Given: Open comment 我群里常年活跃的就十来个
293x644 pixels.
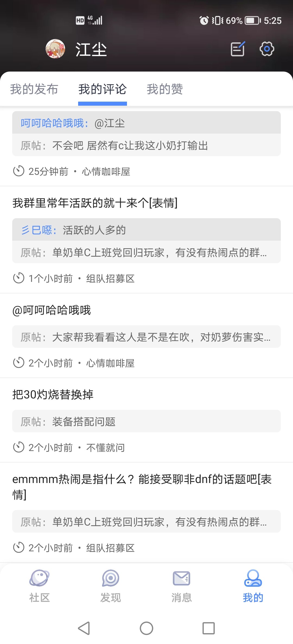Looking at the screenshot, I should click(x=95, y=203).
